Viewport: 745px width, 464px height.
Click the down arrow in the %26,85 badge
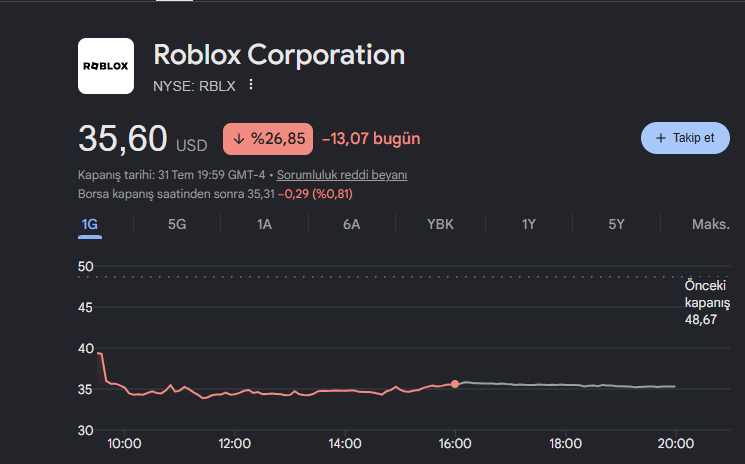(239, 139)
